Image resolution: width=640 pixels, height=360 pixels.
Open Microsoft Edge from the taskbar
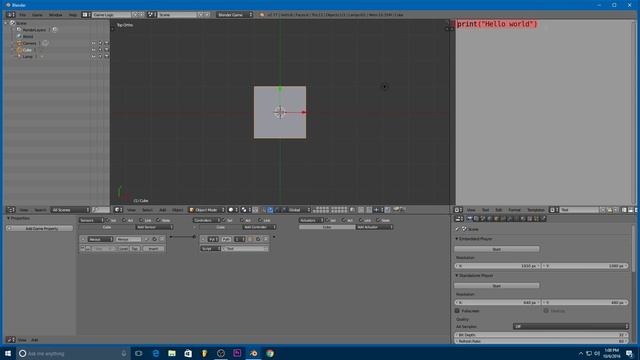[x=156, y=353]
